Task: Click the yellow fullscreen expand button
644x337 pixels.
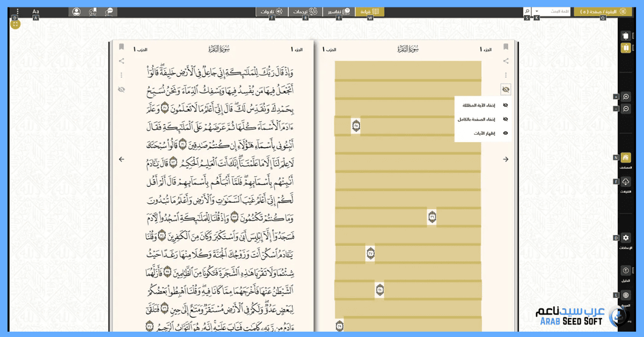Action: coord(15,24)
